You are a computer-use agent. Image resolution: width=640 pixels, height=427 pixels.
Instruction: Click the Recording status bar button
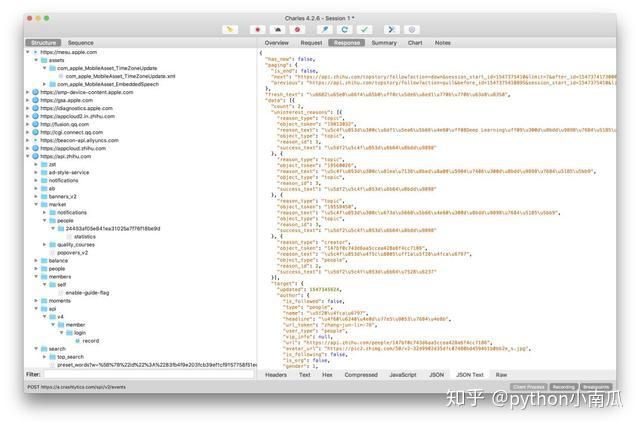(x=564, y=387)
